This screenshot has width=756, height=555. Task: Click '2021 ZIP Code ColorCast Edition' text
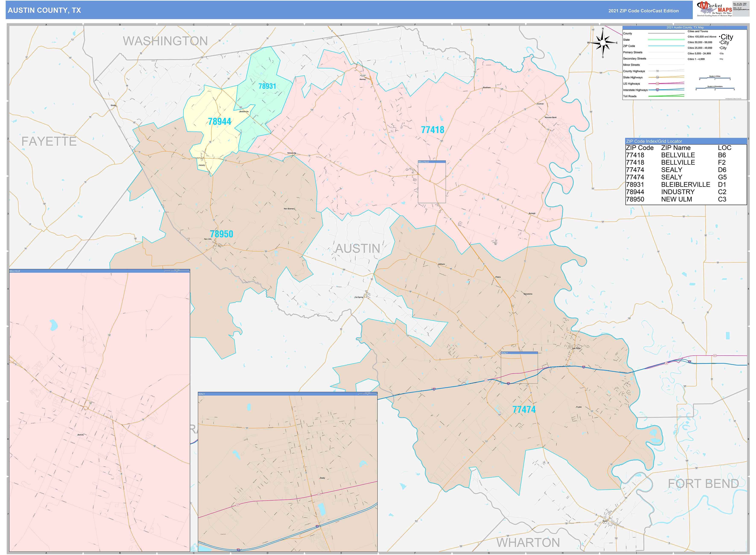pos(643,11)
